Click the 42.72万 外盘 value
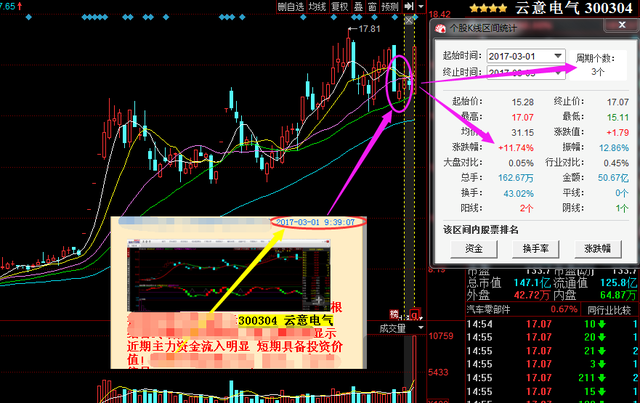640x403 pixels. pos(532,295)
